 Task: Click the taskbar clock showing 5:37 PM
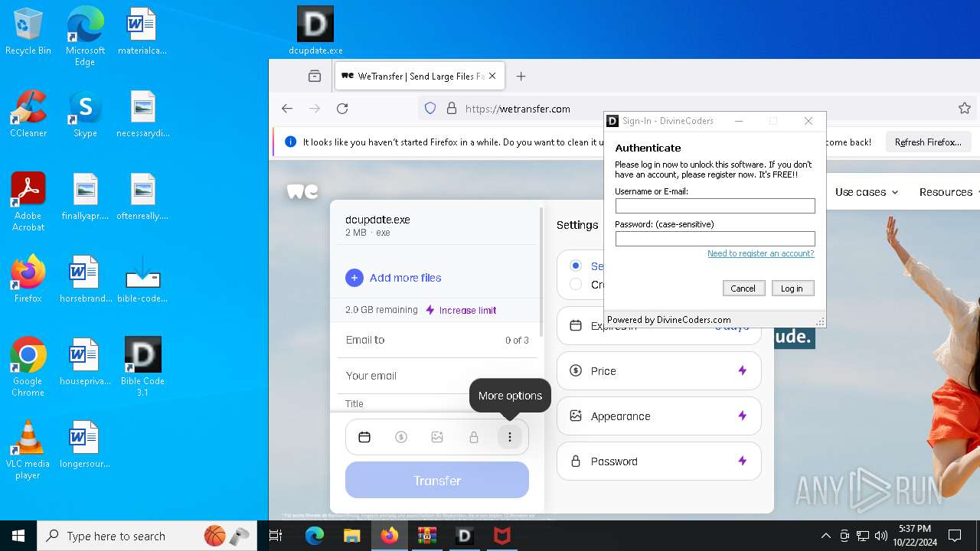tap(914, 536)
